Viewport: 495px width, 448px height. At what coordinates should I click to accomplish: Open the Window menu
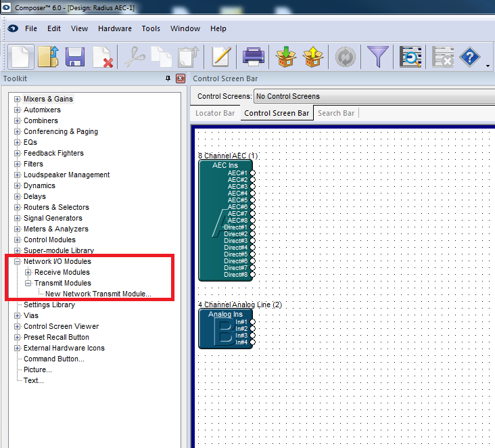(x=185, y=28)
